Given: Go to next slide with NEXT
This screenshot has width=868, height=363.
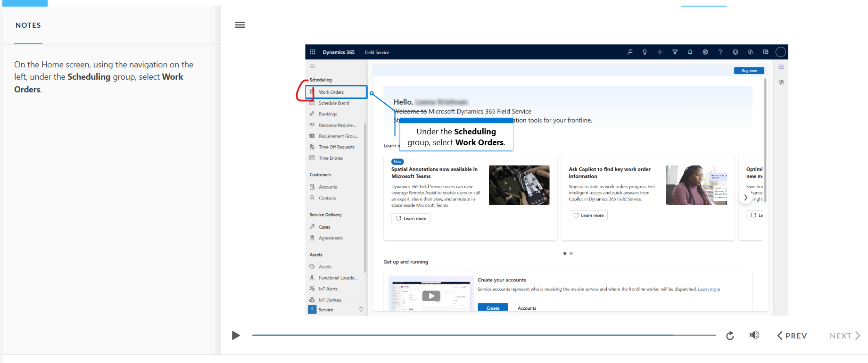Looking at the screenshot, I should 845,336.
